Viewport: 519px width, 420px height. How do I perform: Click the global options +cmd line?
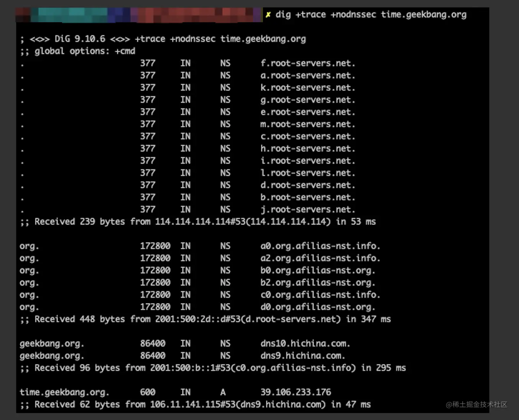[77, 51]
